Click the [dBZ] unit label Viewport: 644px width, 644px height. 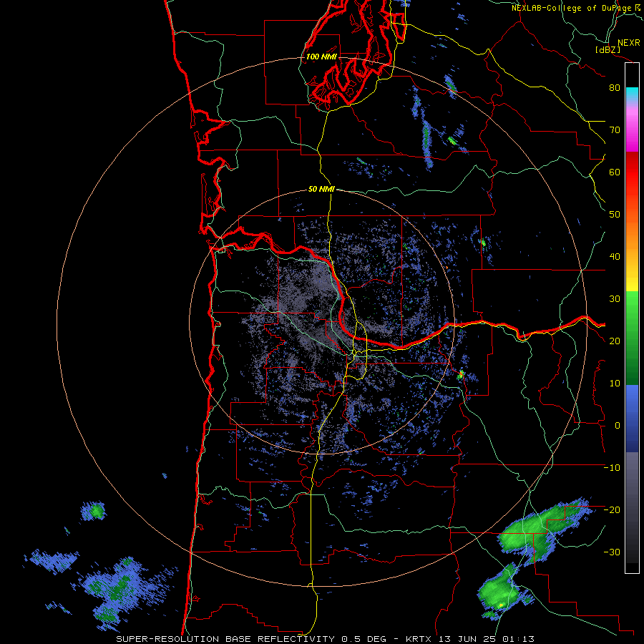click(x=608, y=50)
